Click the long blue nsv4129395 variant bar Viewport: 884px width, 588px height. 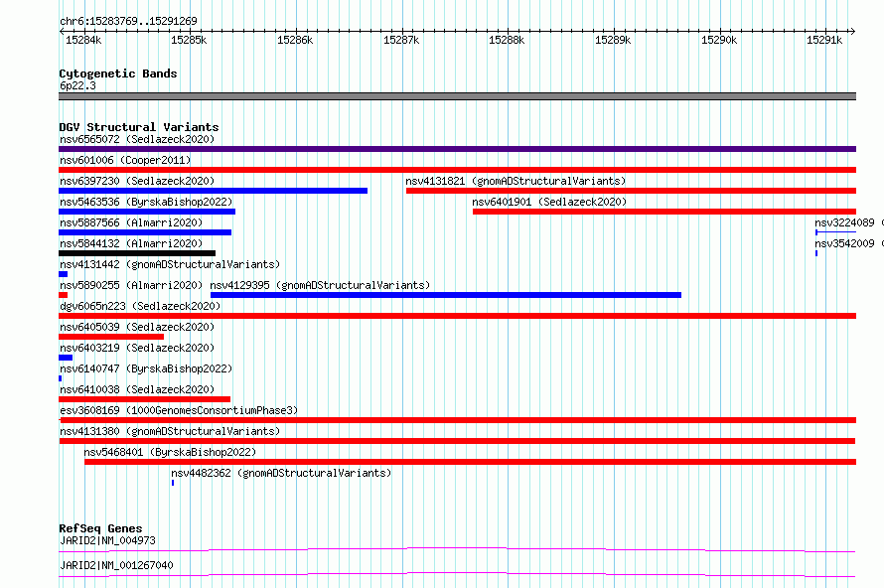tap(446, 295)
